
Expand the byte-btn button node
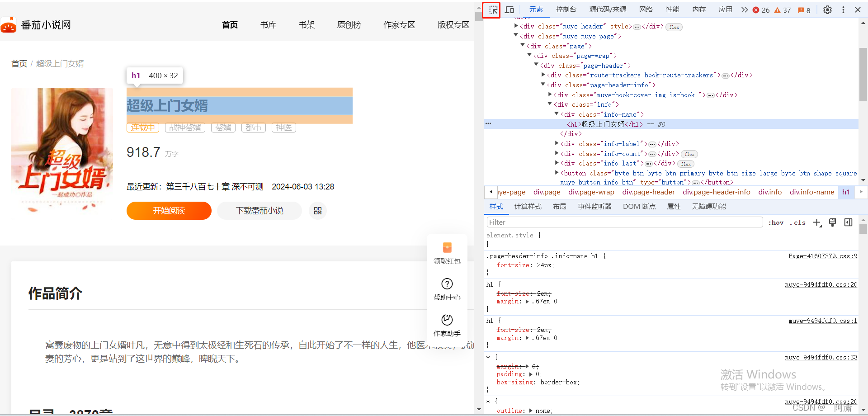[x=557, y=173]
